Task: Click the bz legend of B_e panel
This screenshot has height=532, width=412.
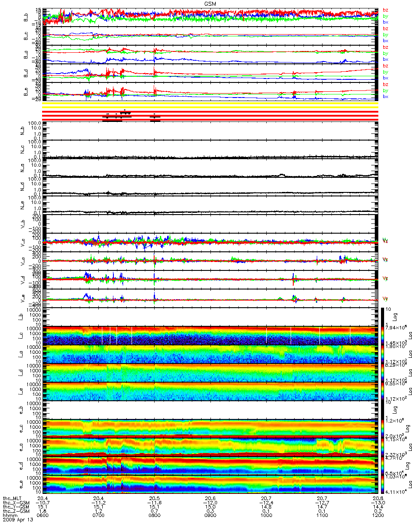Action: (385, 84)
